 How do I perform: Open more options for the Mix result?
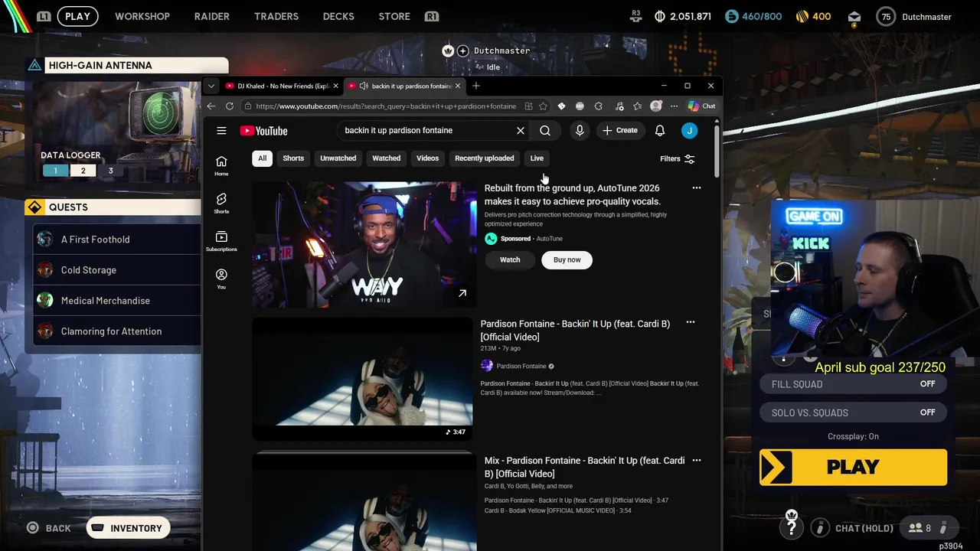tap(696, 461)
